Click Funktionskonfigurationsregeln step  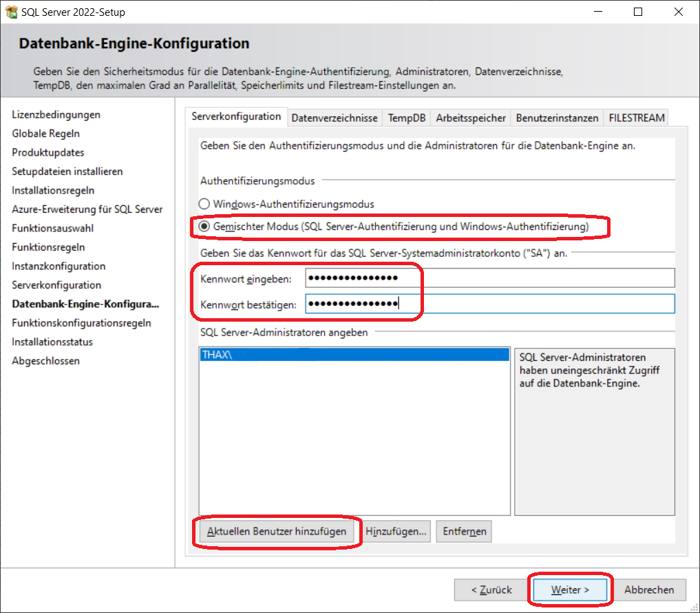[81, 323]
